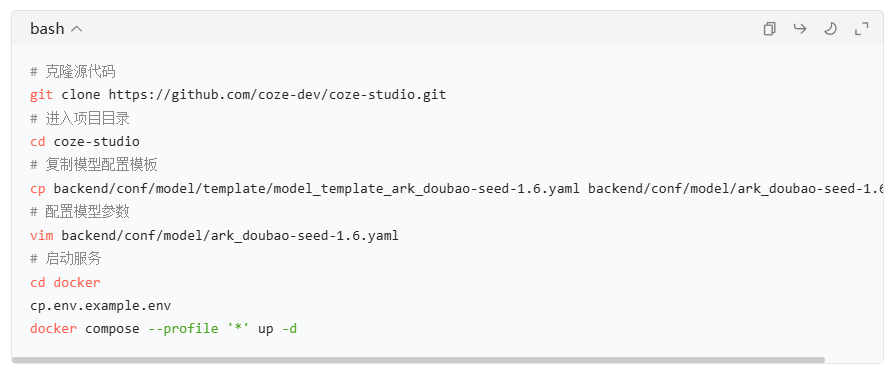Click the green -d flag at end
Screen dimensions: 894x374
(290, 329)
